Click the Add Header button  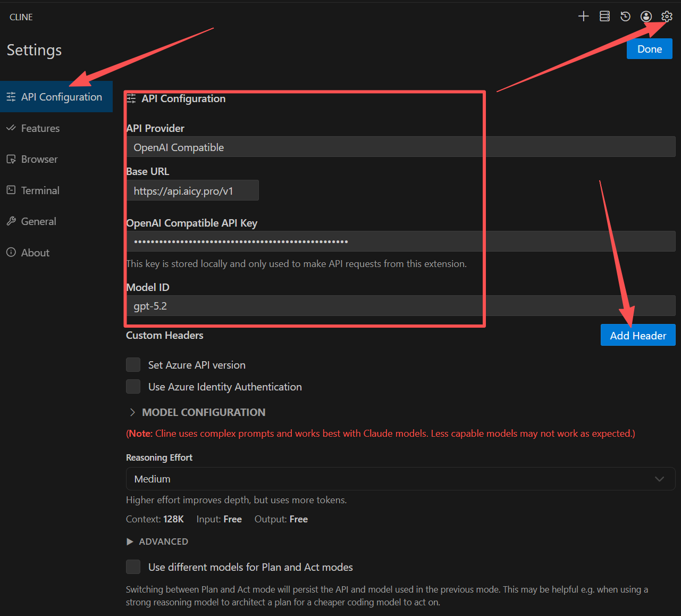click(637, 336)
